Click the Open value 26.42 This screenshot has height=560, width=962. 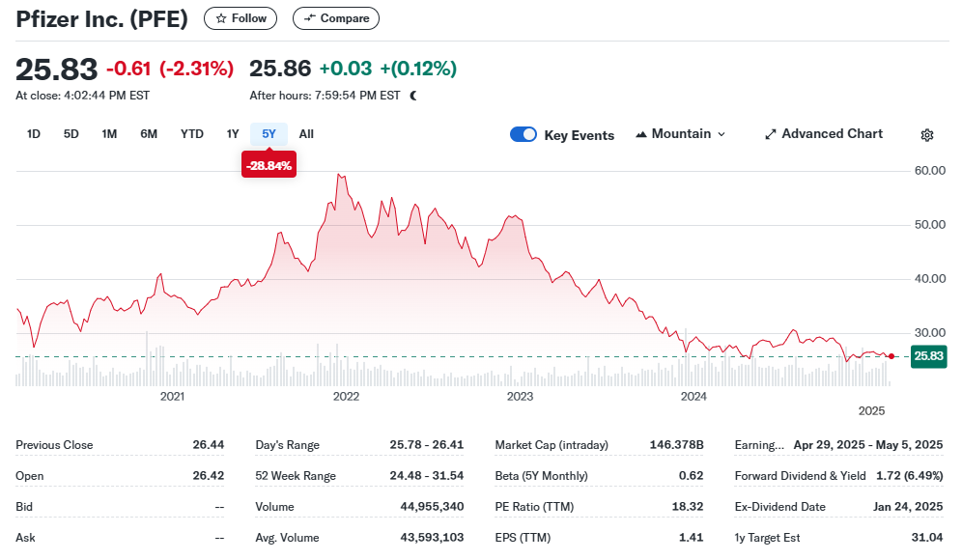point(209,475)
